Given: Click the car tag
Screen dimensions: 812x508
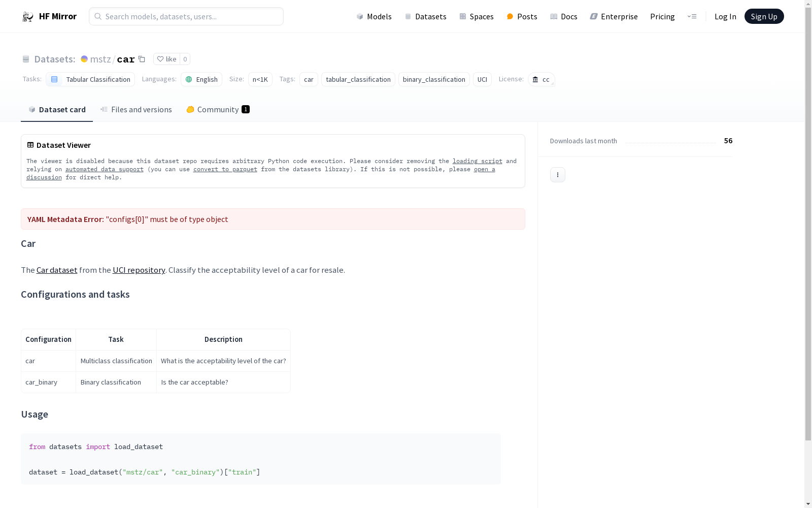Looking at the screenshot, I should (309, 79).
